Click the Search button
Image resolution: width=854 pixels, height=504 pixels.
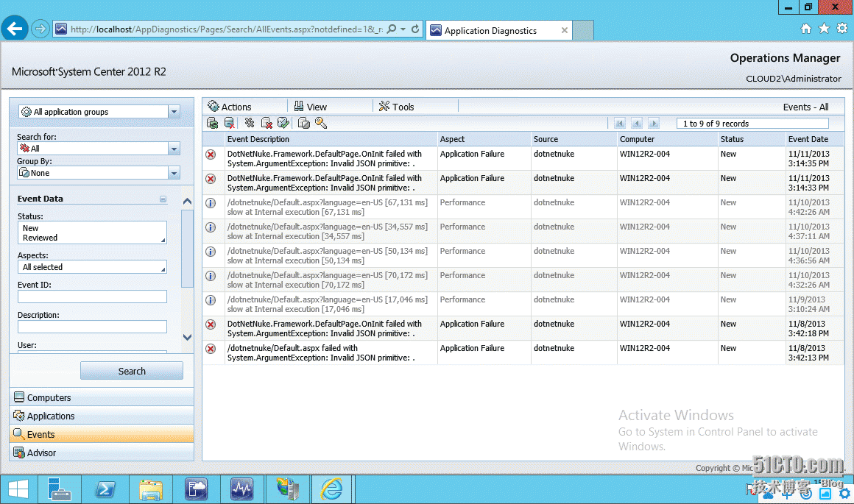(132, 371)
